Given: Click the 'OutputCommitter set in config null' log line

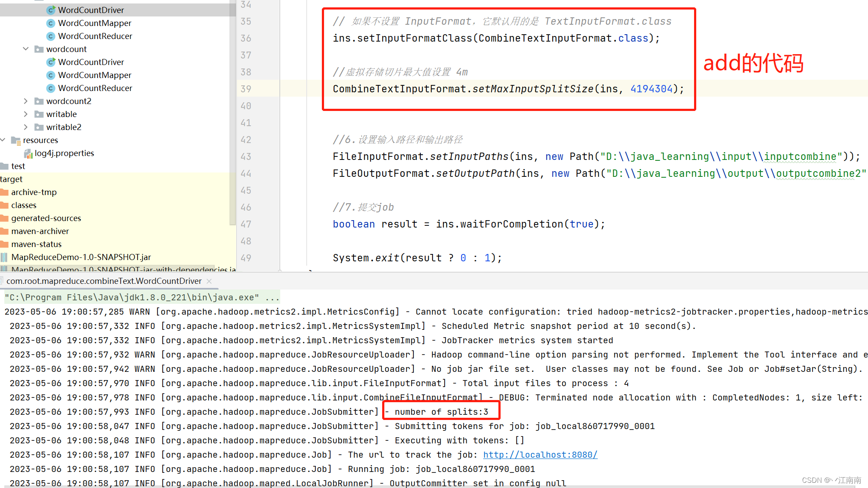Looking at the screenshot, I should click(x=478, y=483).
